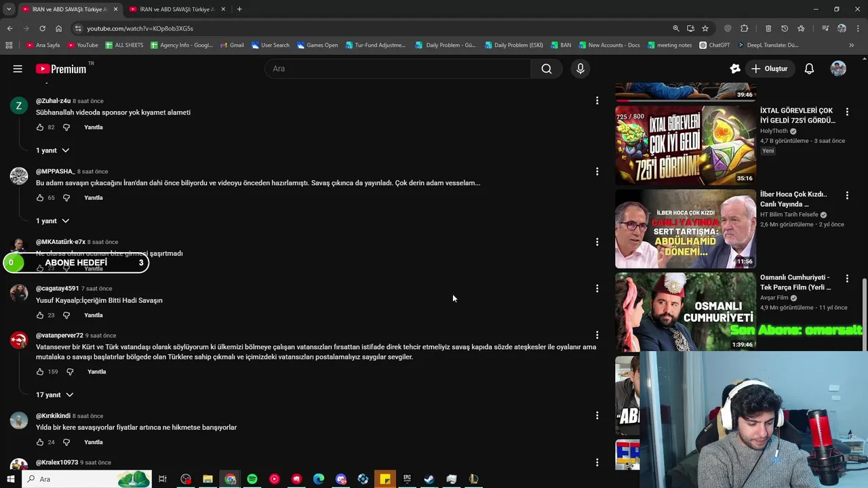Open options for @cagatay4591 comment
Image resolution: width=868 pixels, height=488 pixels.
pos(597,289)
